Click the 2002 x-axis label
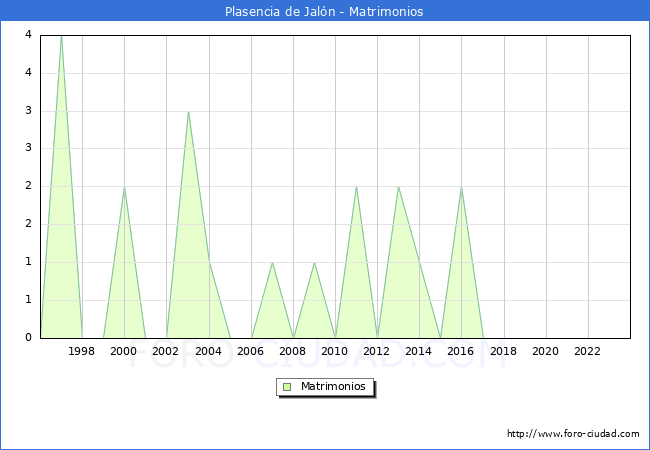 click(x=165, y=351)
